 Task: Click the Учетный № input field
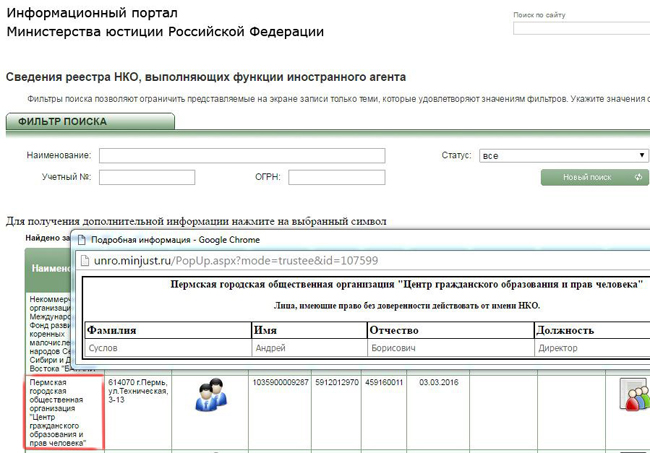[x=146, y=178]
